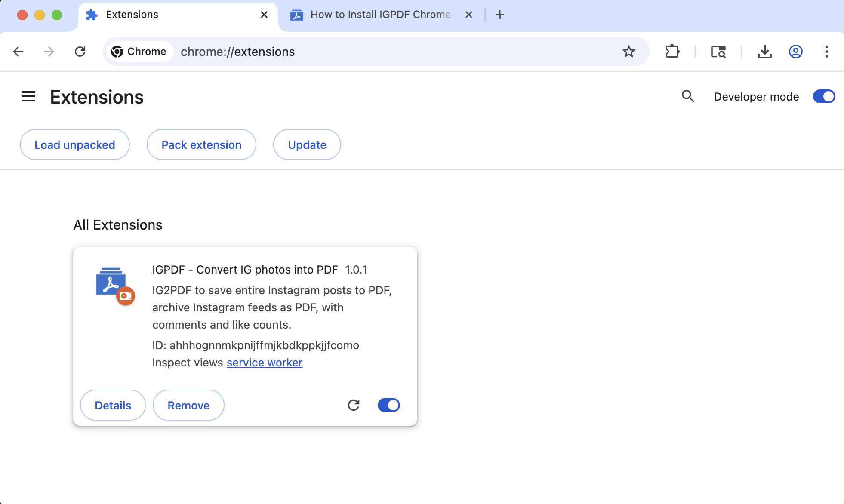Click the IGPDF version number 1.0.1
Image resolution: width=844 pixels, height=504 pixels.
click(356, 270)
